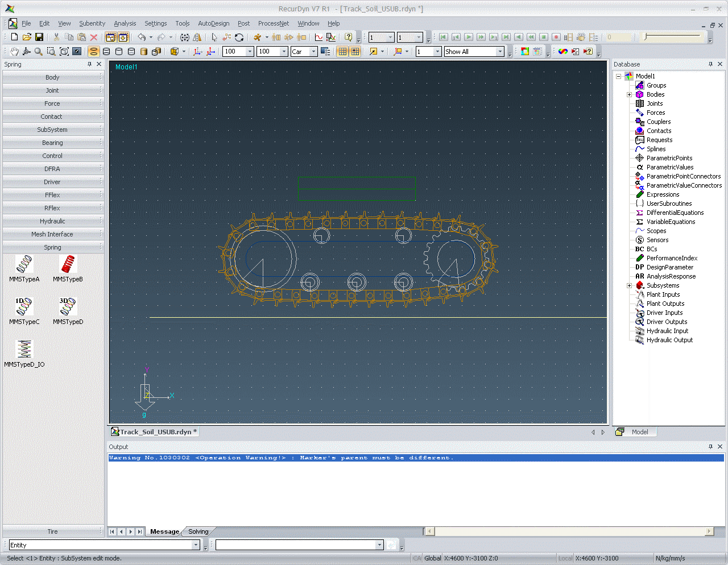Click the MMSTypeB red spring icon
Screen dimensions: 728x565
pyautogui.click(x=68, y=264)
